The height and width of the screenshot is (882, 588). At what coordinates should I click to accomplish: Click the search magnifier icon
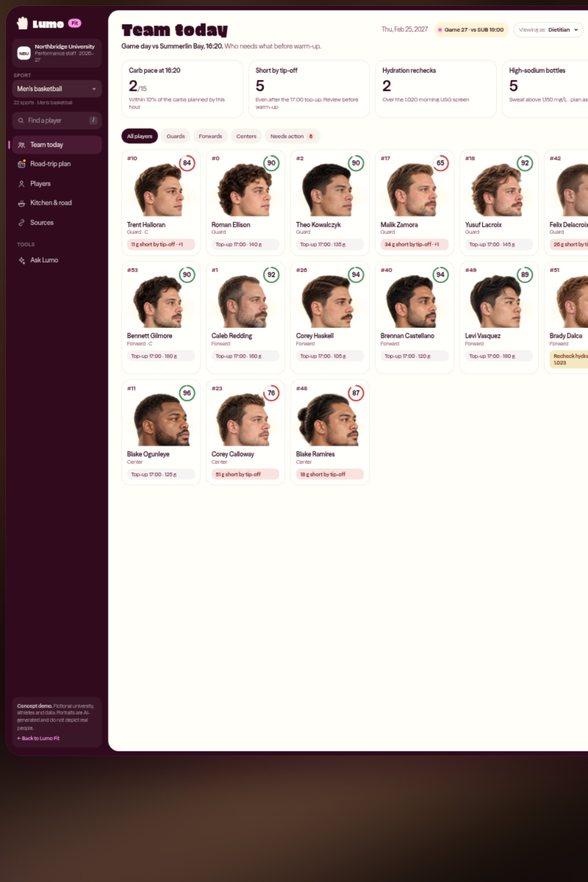pos(21,121)
